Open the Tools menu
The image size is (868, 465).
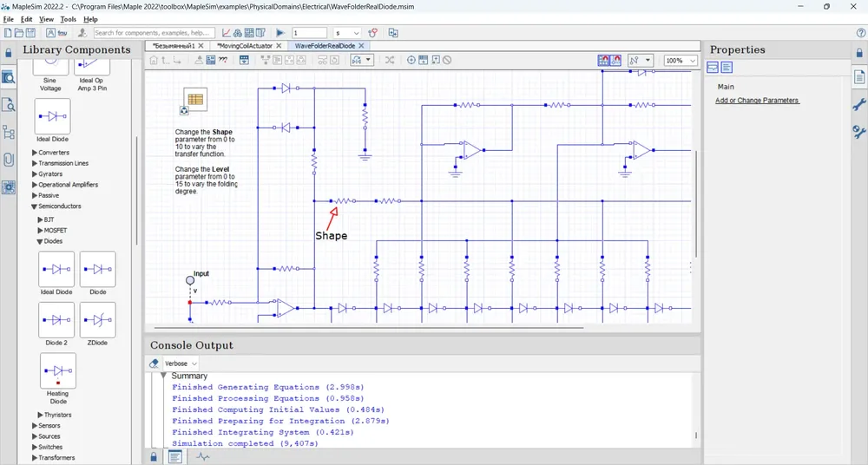pyautogui.click(x=68, y=19)
